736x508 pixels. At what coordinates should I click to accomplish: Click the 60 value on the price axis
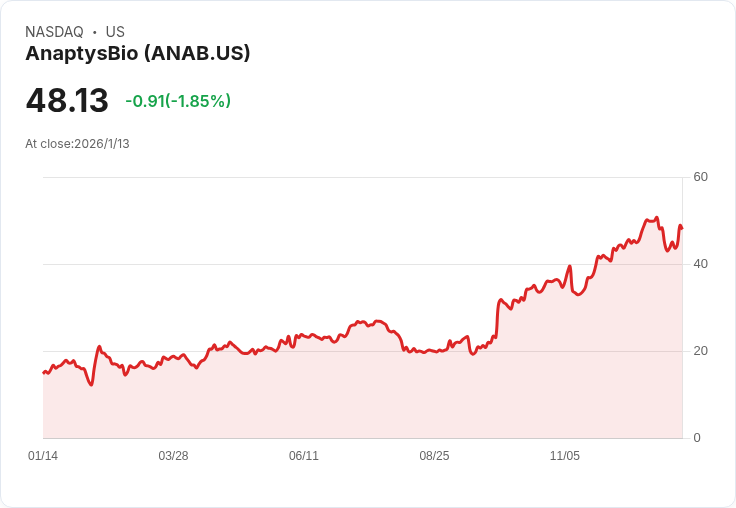[700, 177]
